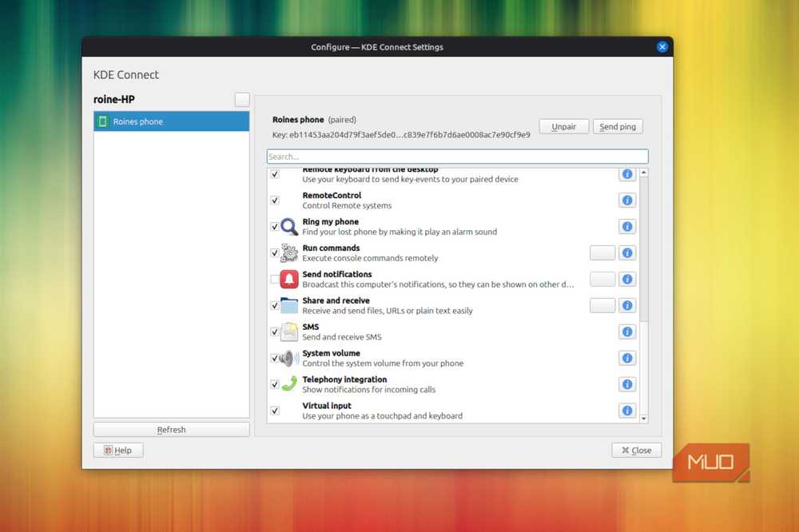Click the Share and receive folder icon
Image resolution: width=799 pixels, height=532 pixels.
point(289,305)
